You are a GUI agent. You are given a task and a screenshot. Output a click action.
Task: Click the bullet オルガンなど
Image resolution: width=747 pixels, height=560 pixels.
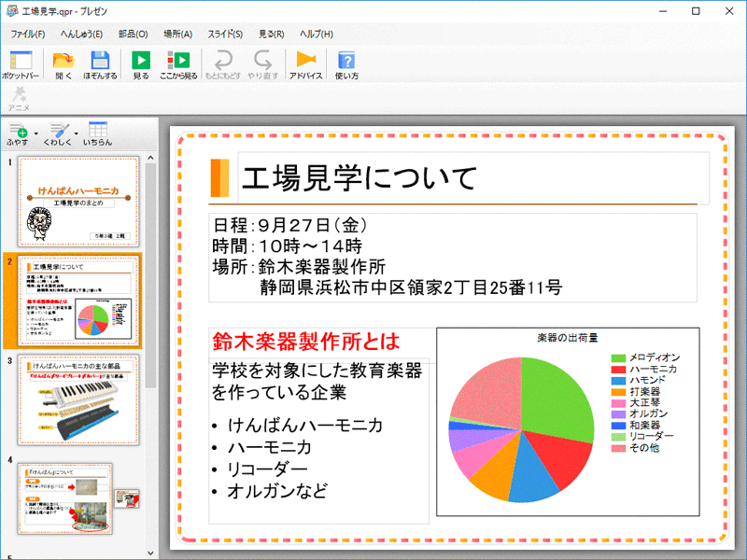pyautogui.click(x=277, y=491)
